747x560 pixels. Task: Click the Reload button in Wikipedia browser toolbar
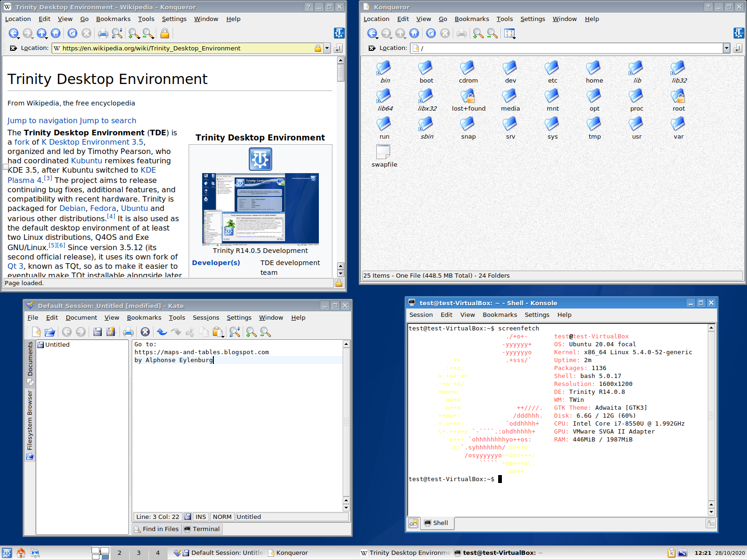[72, 33]
